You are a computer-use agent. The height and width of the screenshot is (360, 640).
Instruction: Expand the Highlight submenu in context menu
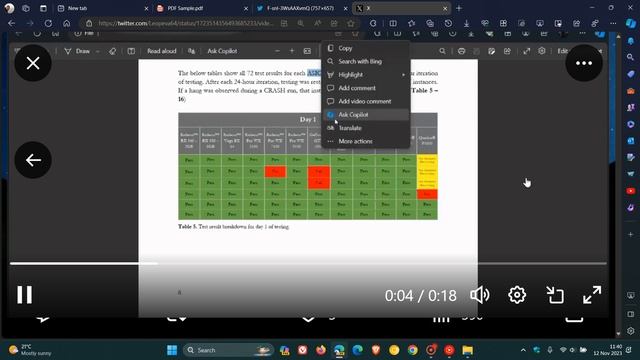[x=366, y=75]
